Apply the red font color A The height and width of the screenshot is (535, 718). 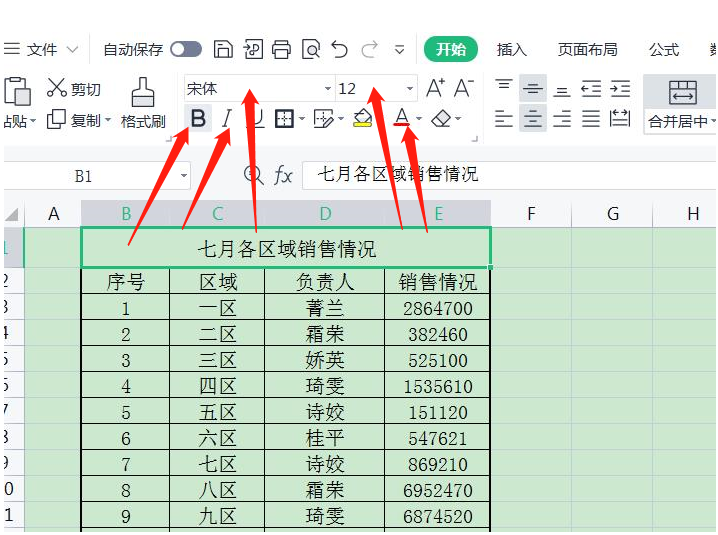402,117
